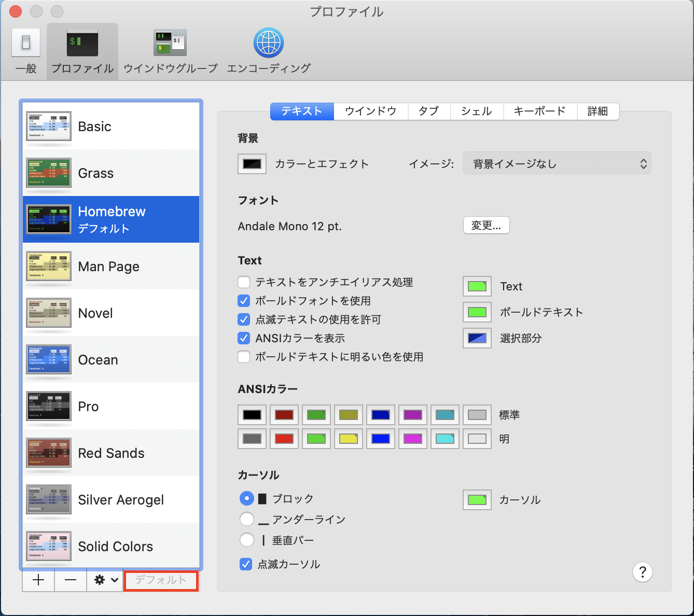The width and height of the screenshot is (694, 616).
Task: Switch to the テキスト tab
Action: click(x=302, y=111)
